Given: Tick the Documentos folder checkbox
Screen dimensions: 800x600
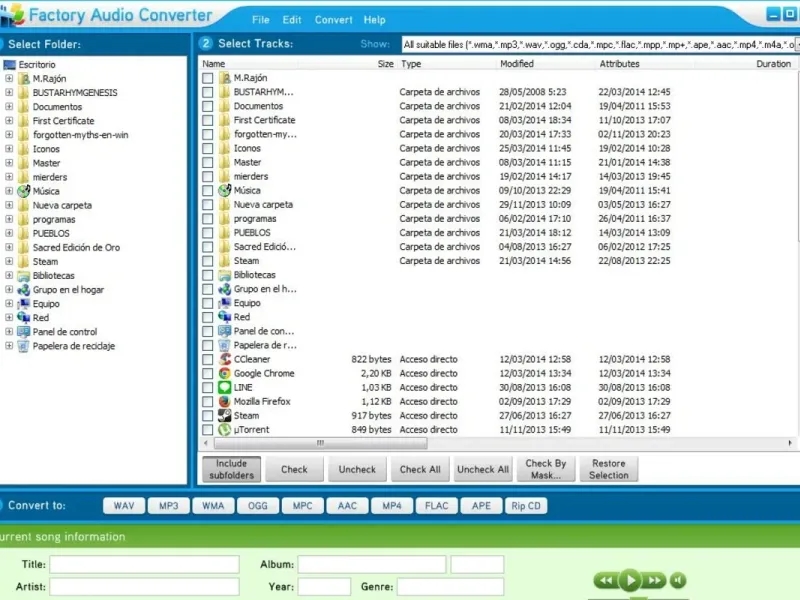Looking at the screenshot, I should (x=208, y=106).
